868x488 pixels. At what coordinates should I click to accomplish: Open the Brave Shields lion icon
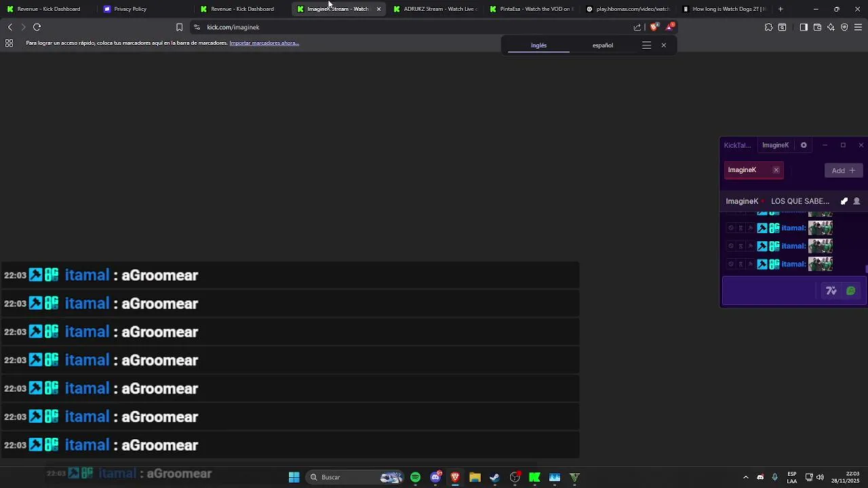point(654,27)
